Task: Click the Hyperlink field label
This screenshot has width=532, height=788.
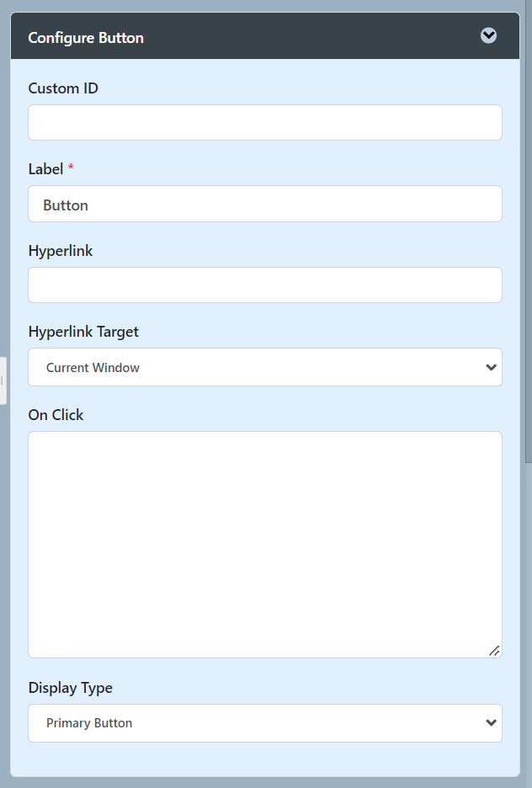Action: pos(61,251)
